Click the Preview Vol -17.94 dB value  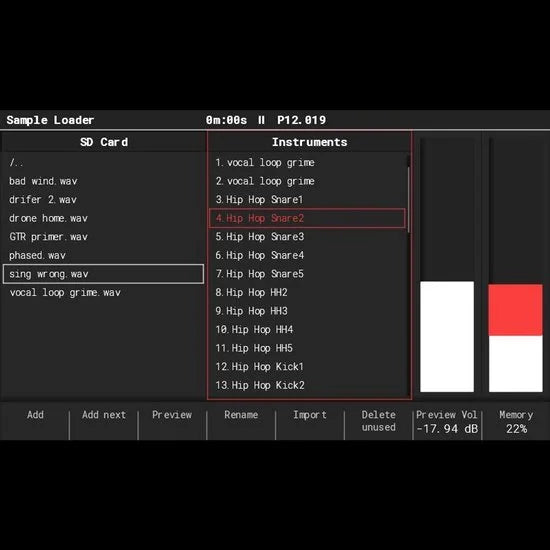tap(447, 429)
